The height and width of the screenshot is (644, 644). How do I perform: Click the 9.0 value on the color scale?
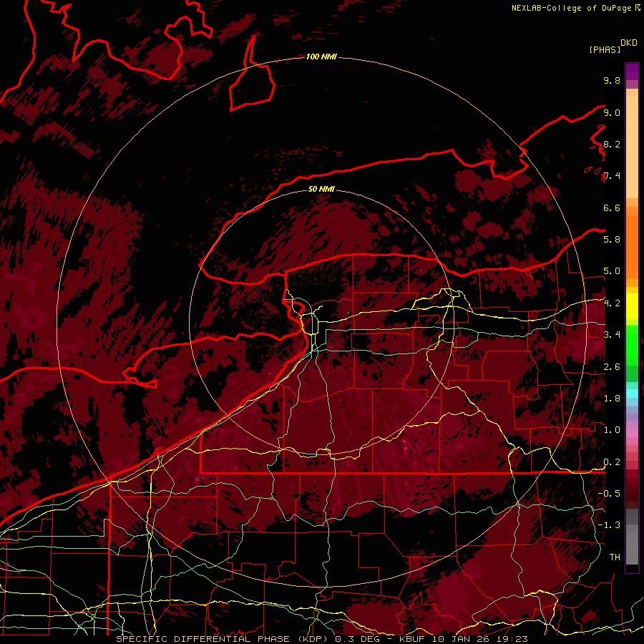[x=612, y=112]
